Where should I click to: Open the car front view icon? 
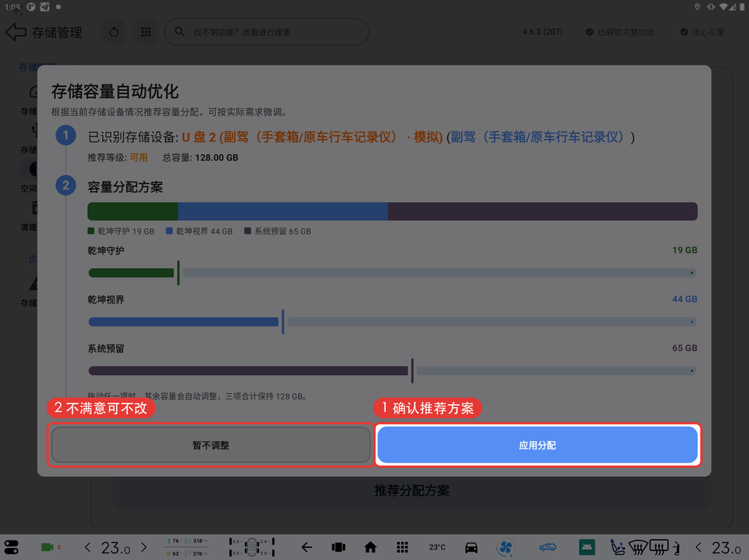[471, 547]
